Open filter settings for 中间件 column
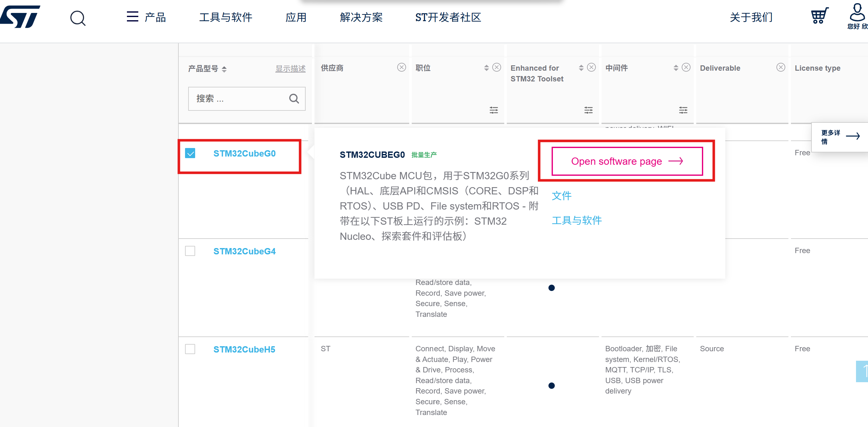The width and height of the screenshot is (868, 427). tap(683, 110)
